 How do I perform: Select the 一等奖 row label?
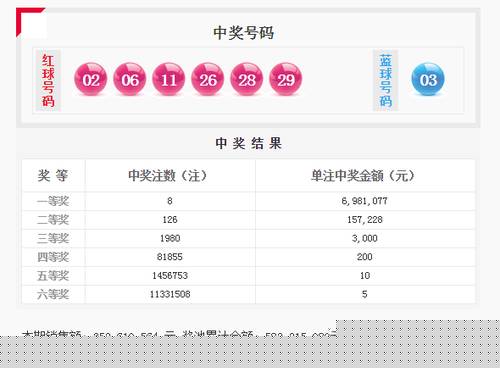53,201
